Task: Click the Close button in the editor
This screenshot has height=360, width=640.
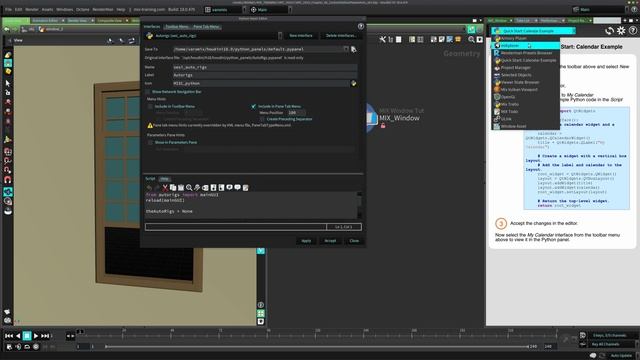Action: pos(354,241)
